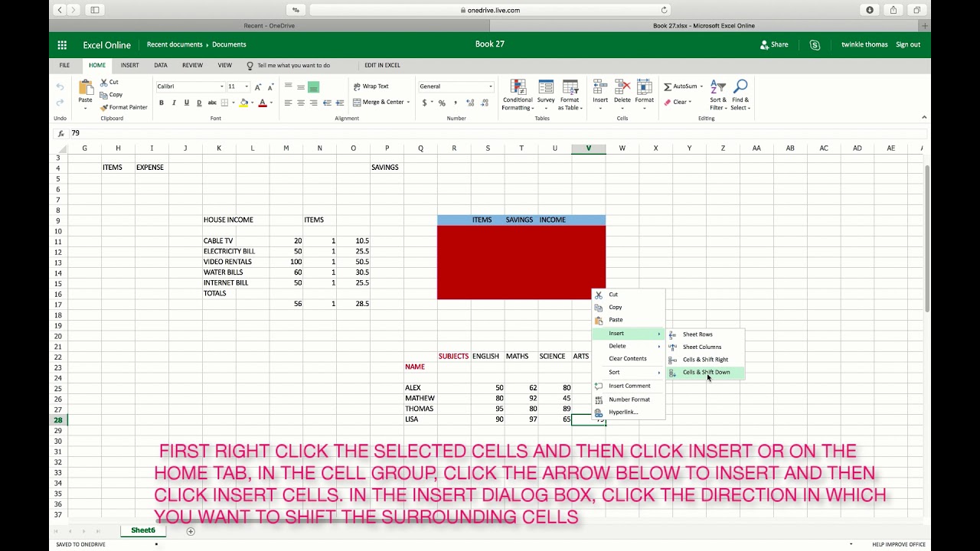Apply cell borders

(x=225, y=103)
